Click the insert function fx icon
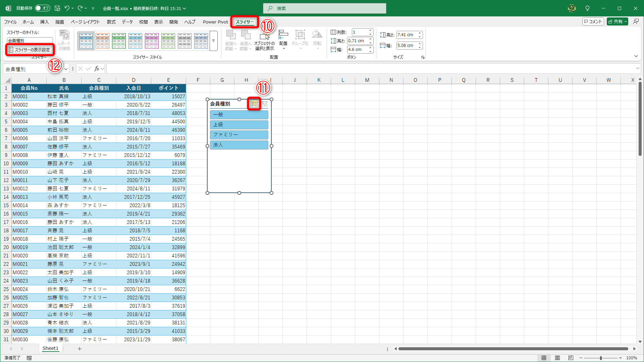644x362 pixels. tap(97, 69)
